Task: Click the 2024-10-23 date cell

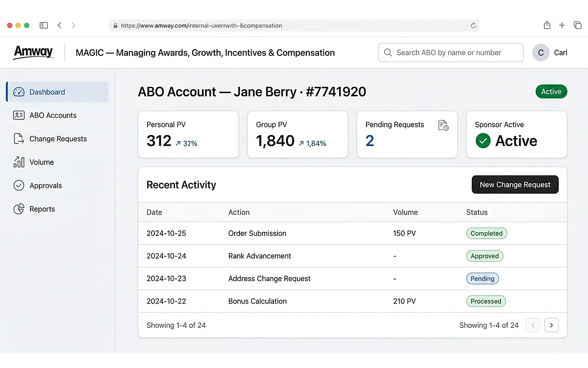Action: click(166, 279)
